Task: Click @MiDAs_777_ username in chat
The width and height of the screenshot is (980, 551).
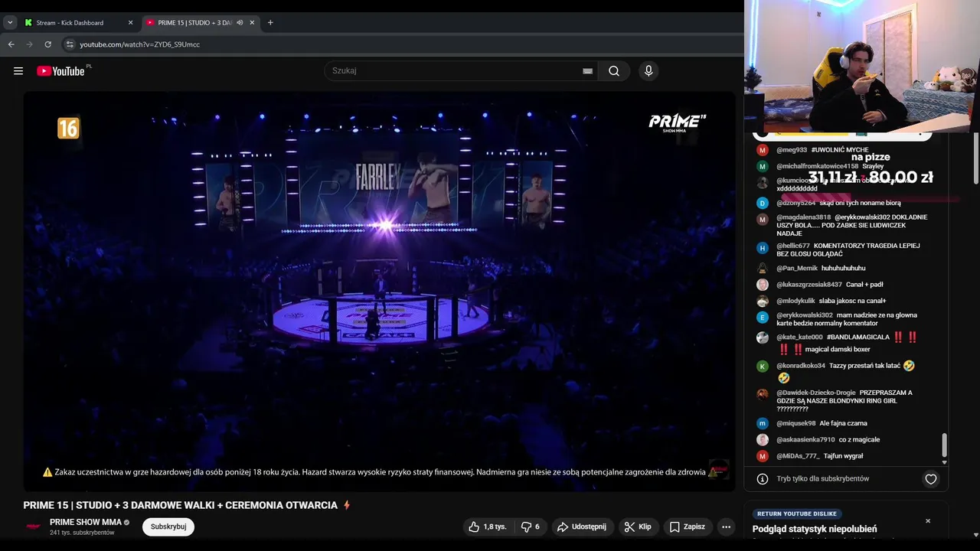Action: pos(798,456)
